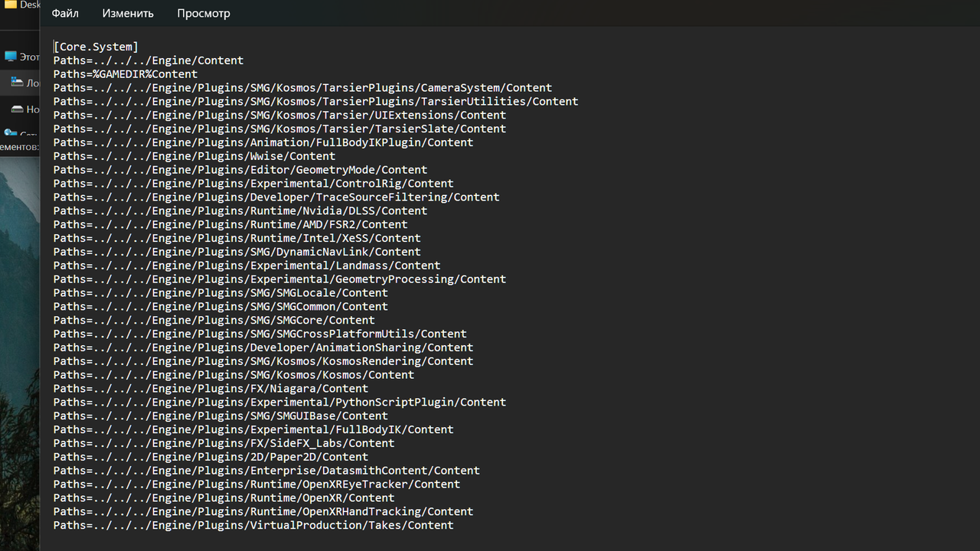Screen dimensions: 980x551
Task: Click the Experimental/Landmass/Content path line
Action: click(247, 266)
